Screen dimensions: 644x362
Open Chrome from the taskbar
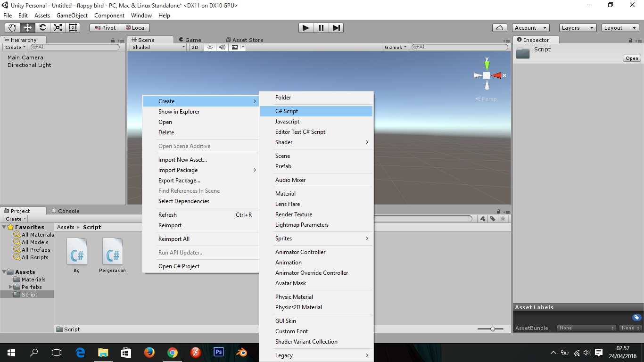(173, 352)
